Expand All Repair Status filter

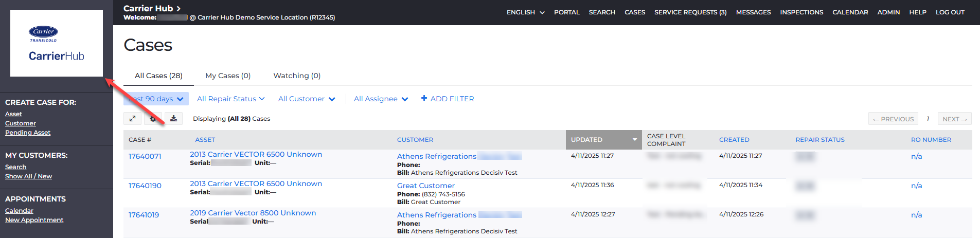coord(230,99)
